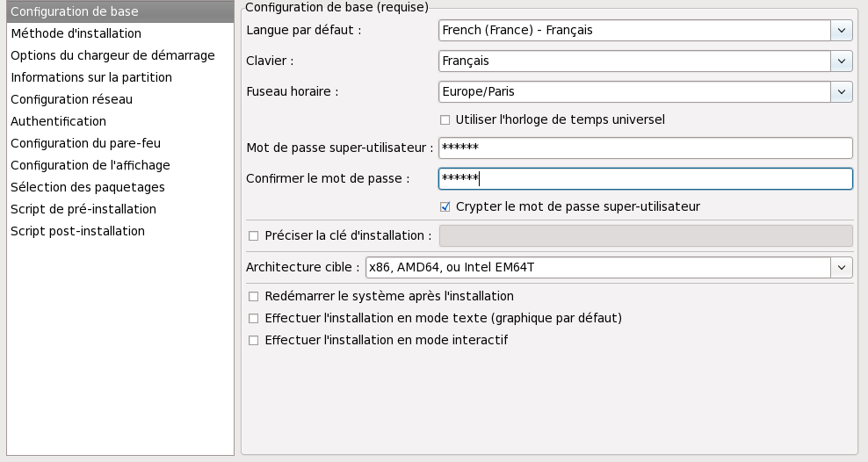868x462 pixels.
Task: Go to Sélection des paquetages
Action: point(120,187)
